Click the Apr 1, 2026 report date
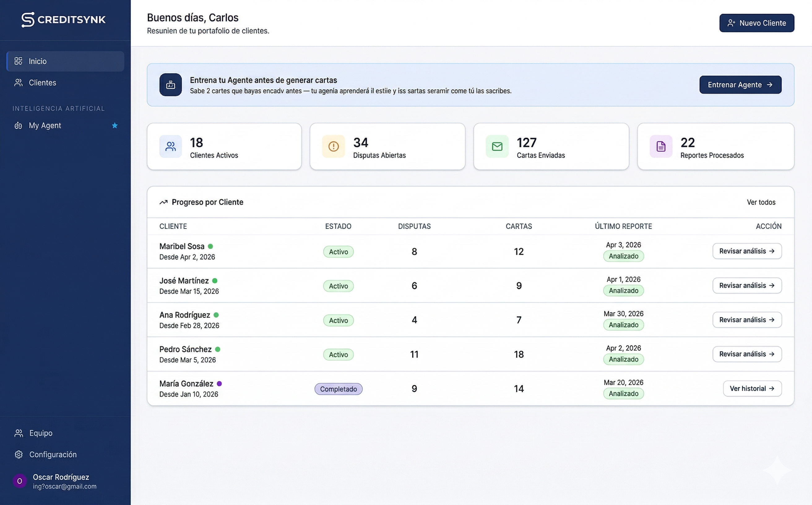 click(x=623, y=279)
